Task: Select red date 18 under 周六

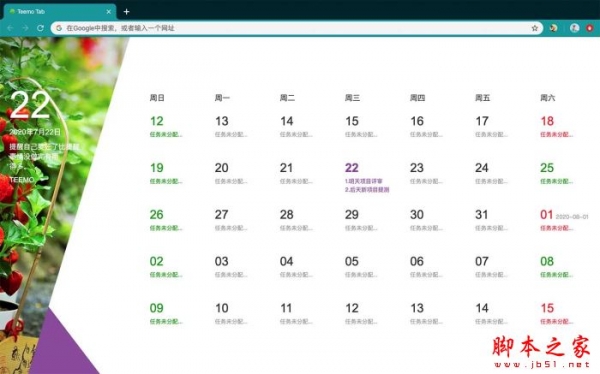Action: (x=547, y=121)
